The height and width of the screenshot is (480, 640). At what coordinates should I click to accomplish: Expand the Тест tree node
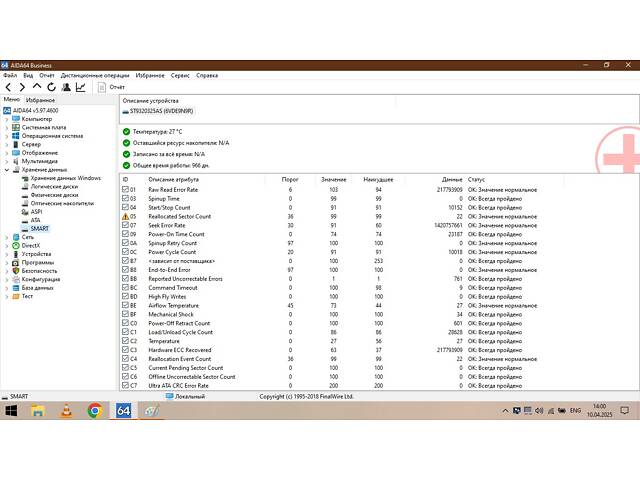(x=7, y=296)
